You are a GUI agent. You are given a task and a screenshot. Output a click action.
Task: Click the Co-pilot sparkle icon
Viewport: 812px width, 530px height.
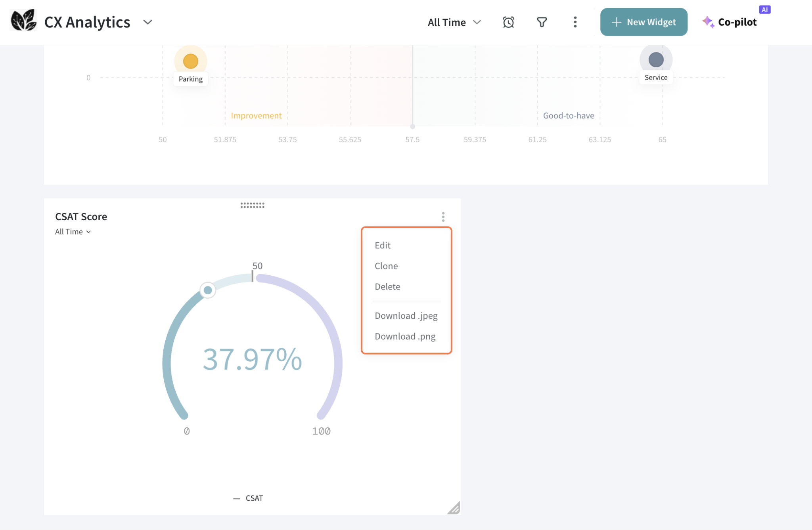pos(708,22)
